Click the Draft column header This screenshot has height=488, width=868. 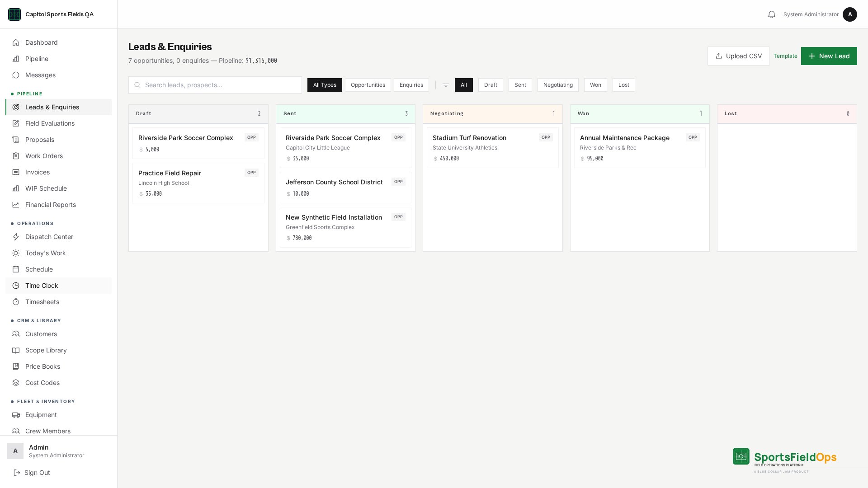[198, 114]
